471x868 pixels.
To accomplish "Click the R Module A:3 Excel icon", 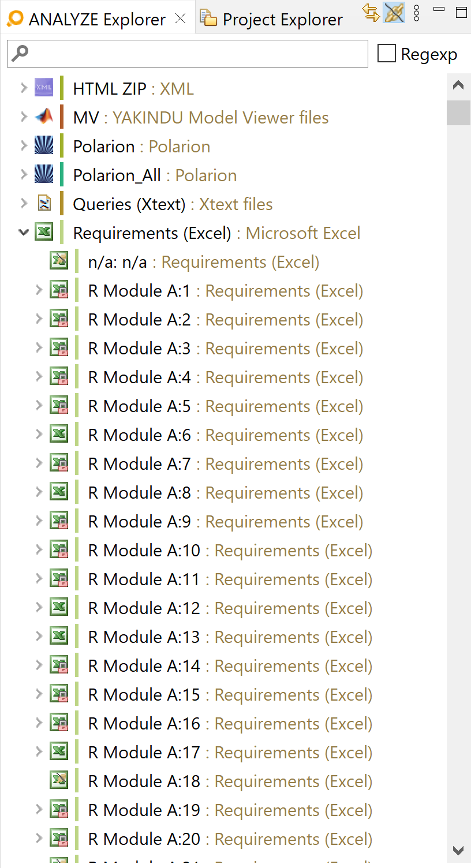I will click(x=59, y=347).
